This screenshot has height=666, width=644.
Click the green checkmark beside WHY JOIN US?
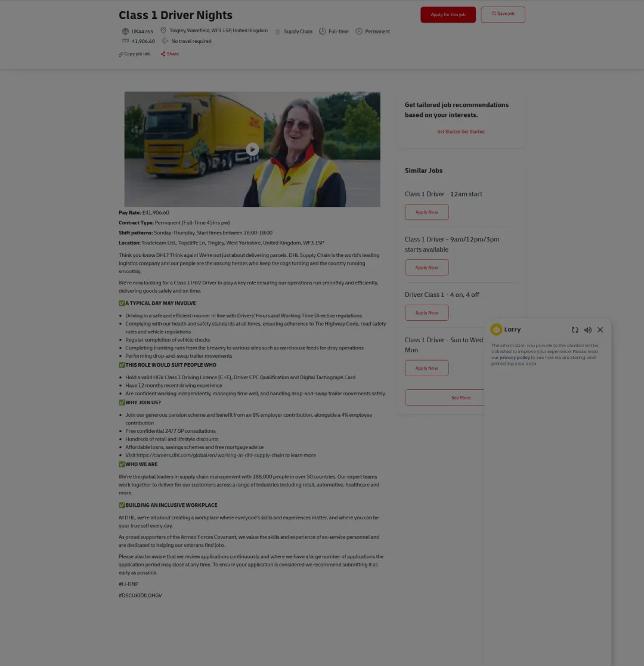click(122, 402)
